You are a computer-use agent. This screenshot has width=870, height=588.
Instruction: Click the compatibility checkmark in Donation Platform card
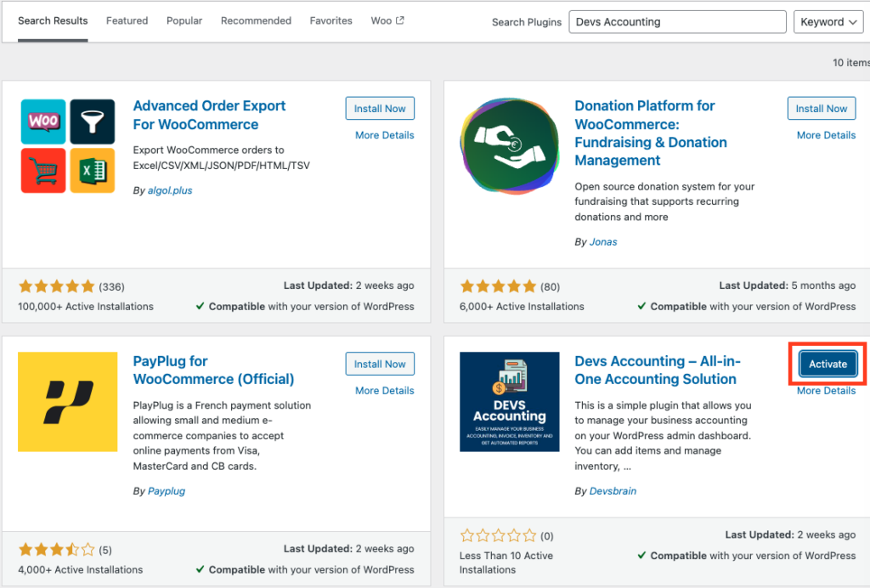pyautogui.click(x=642, y=306)
